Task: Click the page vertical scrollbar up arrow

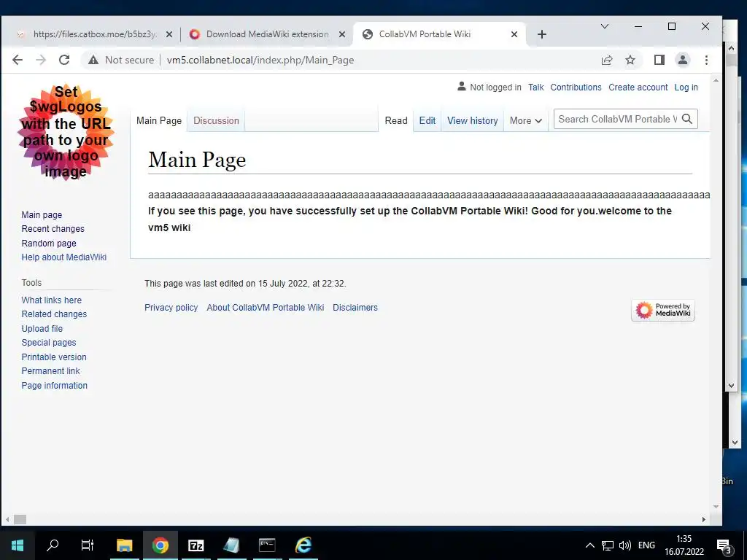Action: [x=716, y=80]
